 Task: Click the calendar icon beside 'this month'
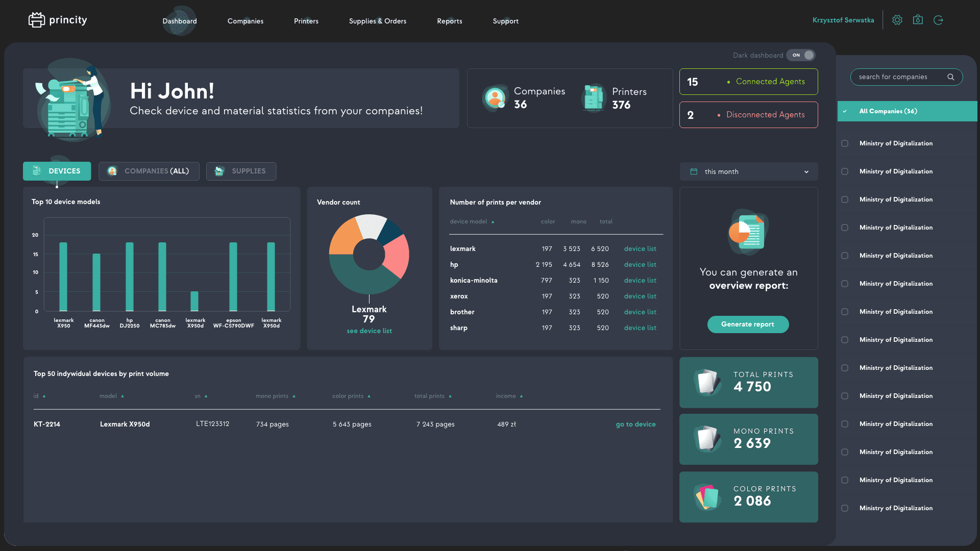pyautogui.click(x=694, y=171)
